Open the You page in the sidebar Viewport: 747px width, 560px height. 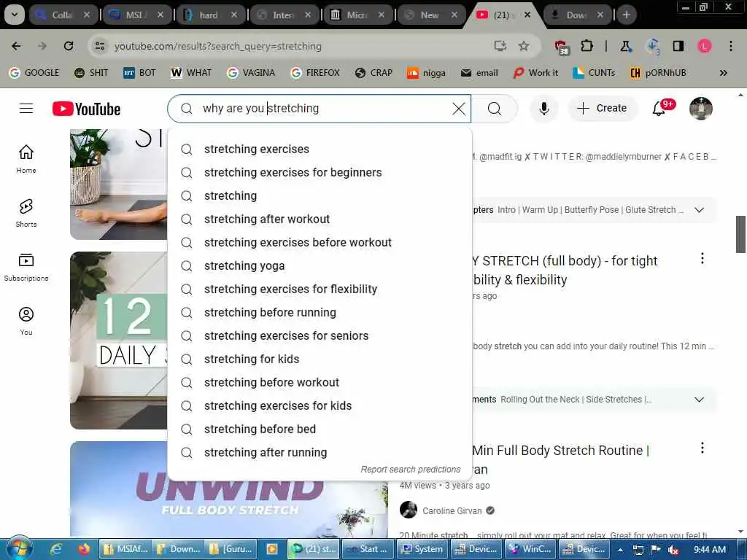(26, 321)
